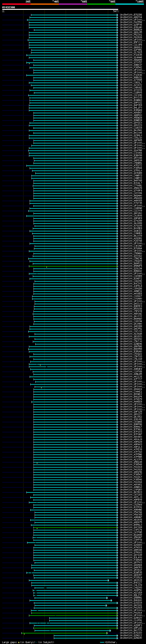Open hit UniRef100_C9DSL7
Image resolution: width=146 pixels, height=644 pixels.
(131, 82)
